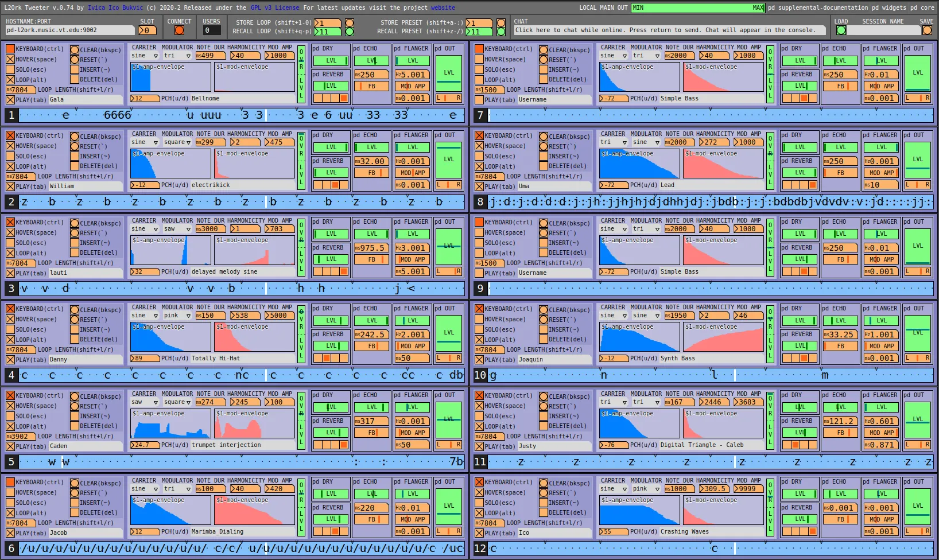Click the LOCAL MAIN OUT volume slider
Screen dimensions: 939x560
(x=698, y=7)
